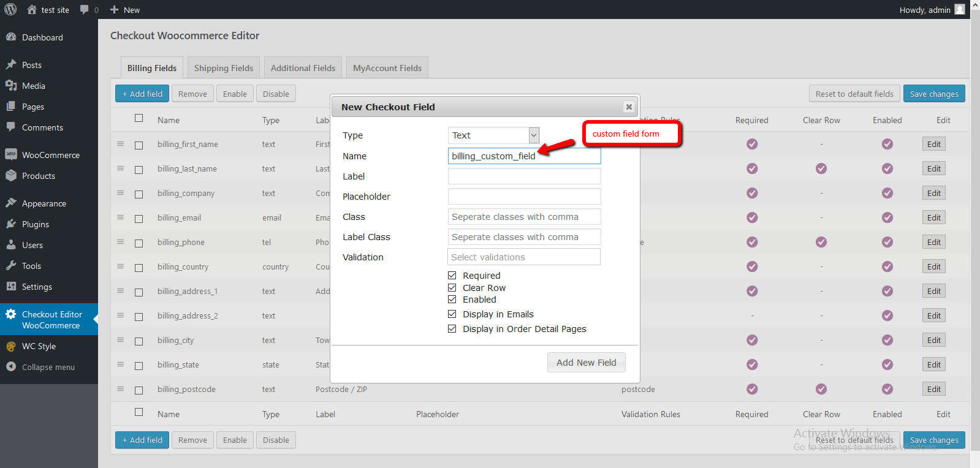The width and height of the screenshot is (980, 468).
Task: Open the comments bubble in admin bar
Action: click(x=85, y=10)
